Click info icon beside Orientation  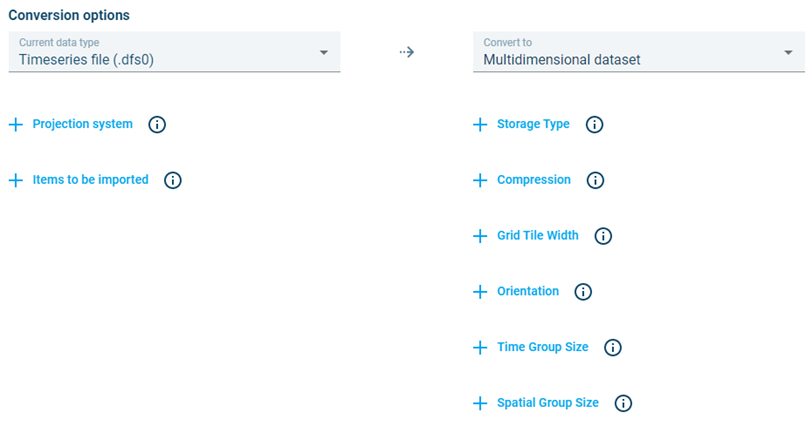584,292
